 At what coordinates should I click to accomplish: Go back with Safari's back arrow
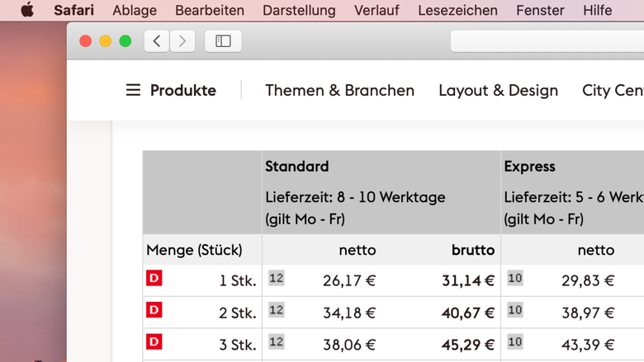click(157, 41)
